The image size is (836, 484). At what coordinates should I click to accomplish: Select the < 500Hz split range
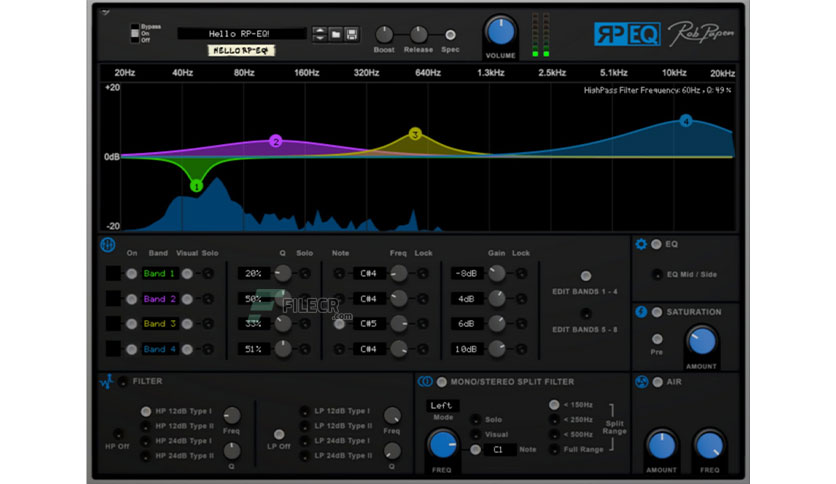point(554,434)
